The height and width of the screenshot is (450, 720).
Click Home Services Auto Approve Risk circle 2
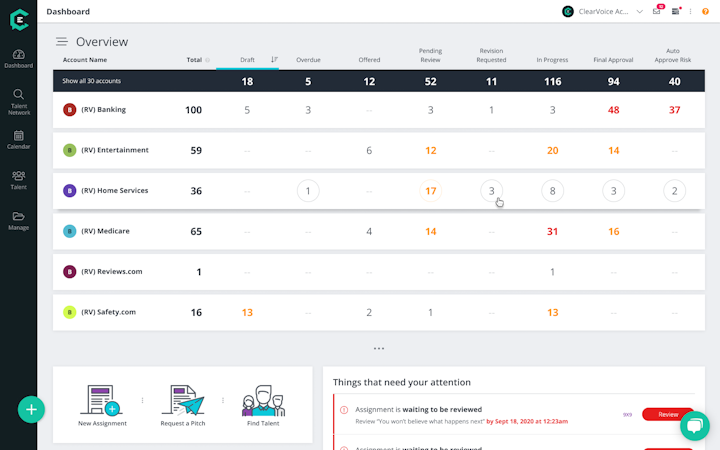click(675, 191)
